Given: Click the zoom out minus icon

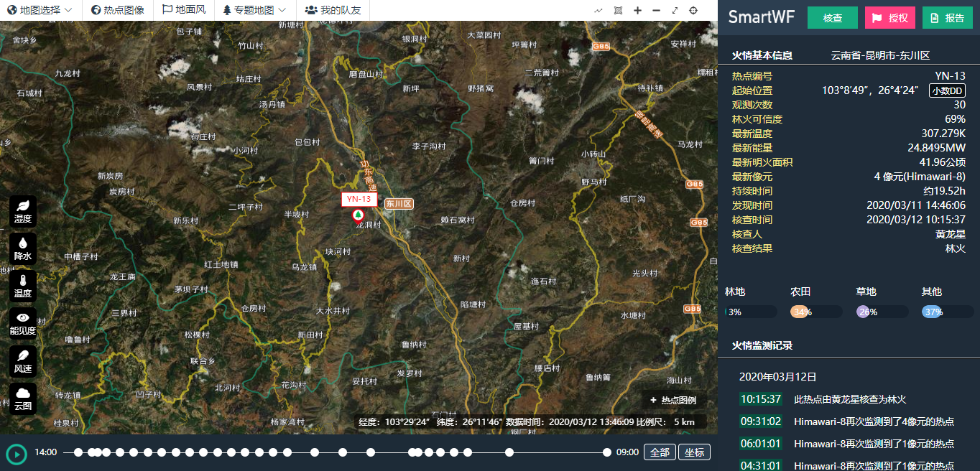Looking at the screenshot, I should pyautogui.click(x=656, y=10).
